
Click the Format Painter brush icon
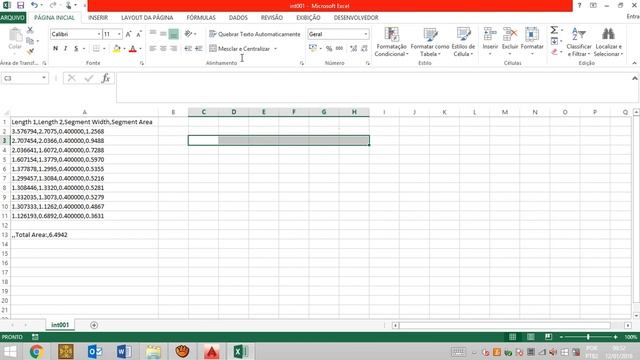tap(30, 51)
